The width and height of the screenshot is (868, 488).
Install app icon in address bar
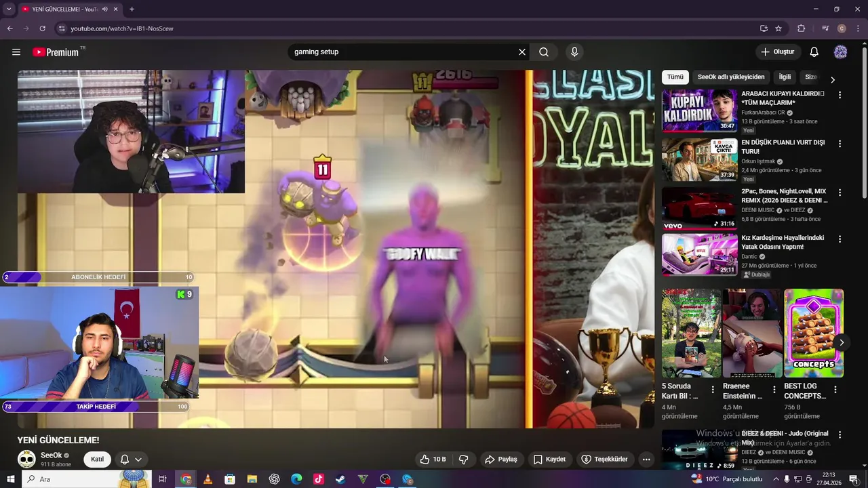click(x=764, y=28)
